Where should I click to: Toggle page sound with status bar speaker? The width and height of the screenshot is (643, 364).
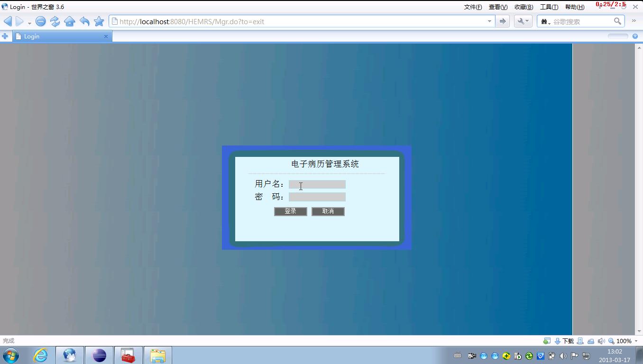pyautogui.click(x=601, y=341)
